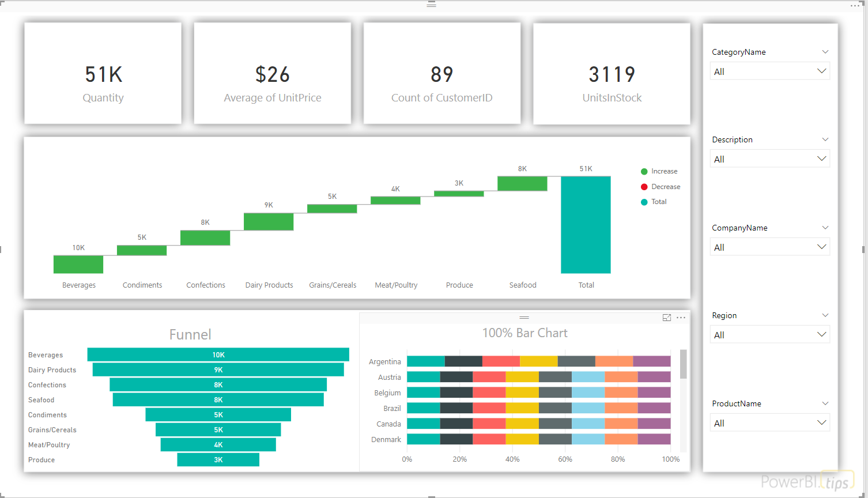Click the CompanyName slicer header chevron
Image resolution: width=868 pixels, height=498 pixels.
point(825,228)
